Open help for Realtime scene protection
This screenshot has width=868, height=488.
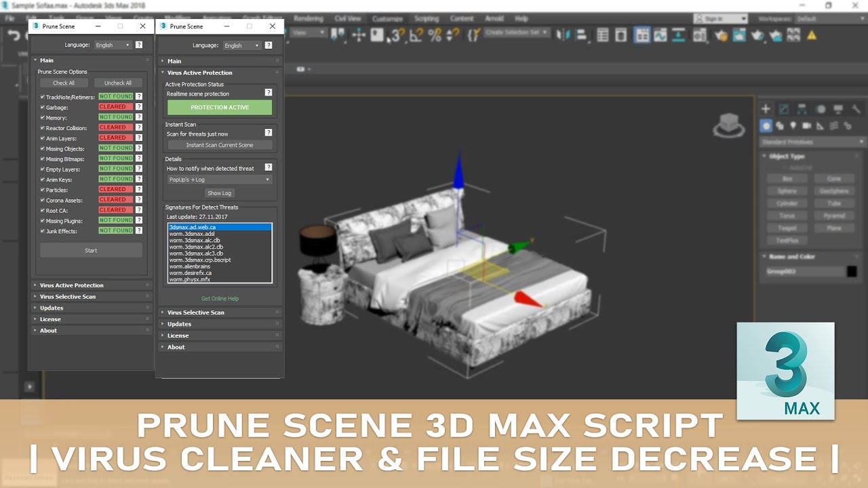coord(268,93)
